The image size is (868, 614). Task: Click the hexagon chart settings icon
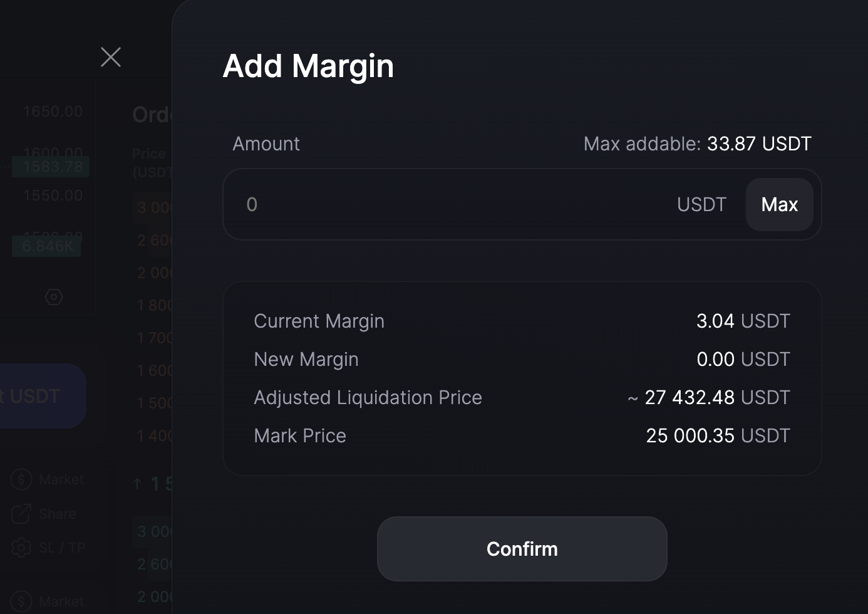point(54,296)
